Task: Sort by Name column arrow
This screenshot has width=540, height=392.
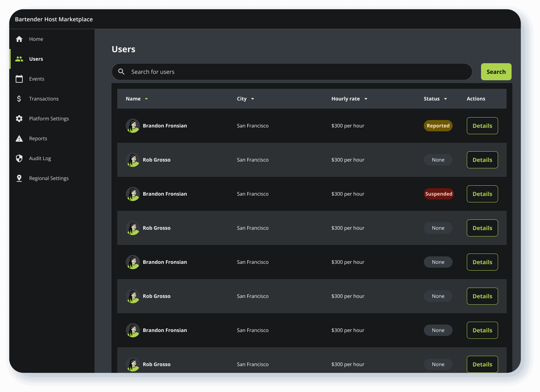Action: pyautogui.click(x=146, y=99)
